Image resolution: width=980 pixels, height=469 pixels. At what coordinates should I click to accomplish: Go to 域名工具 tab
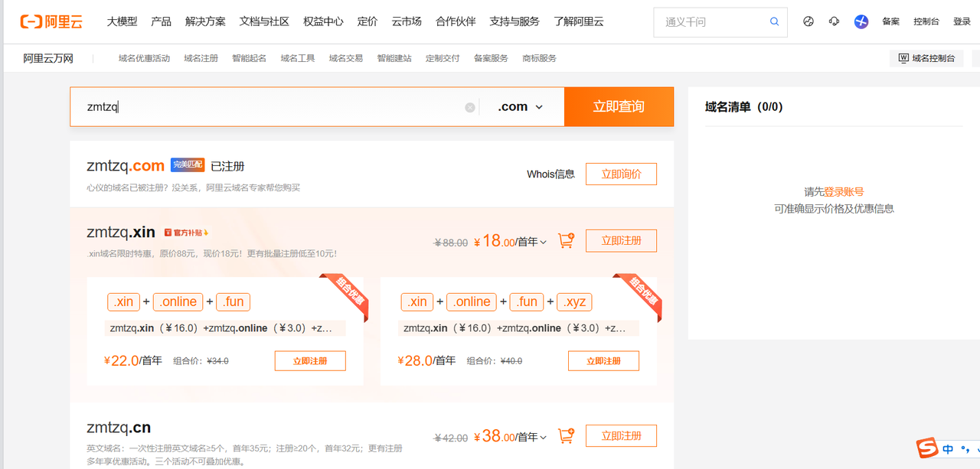[x=298, y=58]
